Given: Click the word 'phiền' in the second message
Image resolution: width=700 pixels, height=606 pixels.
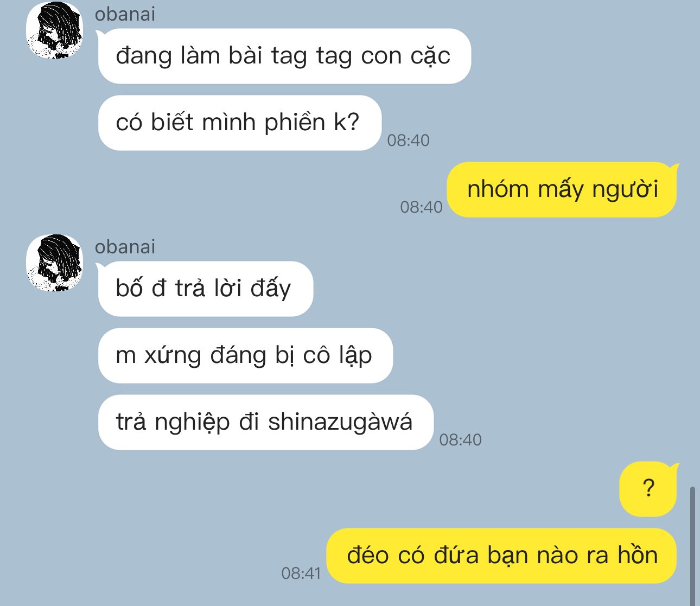Looking at the screenshot, I should (295, 123).
